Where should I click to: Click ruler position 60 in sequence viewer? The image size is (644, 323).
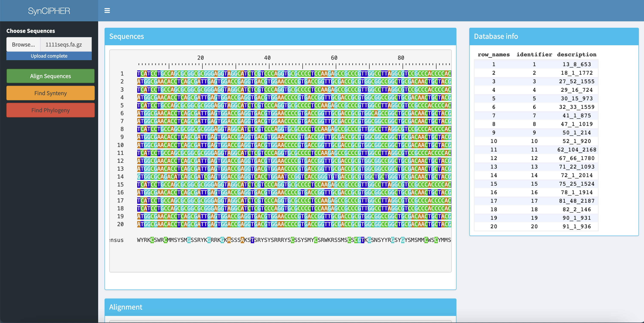334,58
